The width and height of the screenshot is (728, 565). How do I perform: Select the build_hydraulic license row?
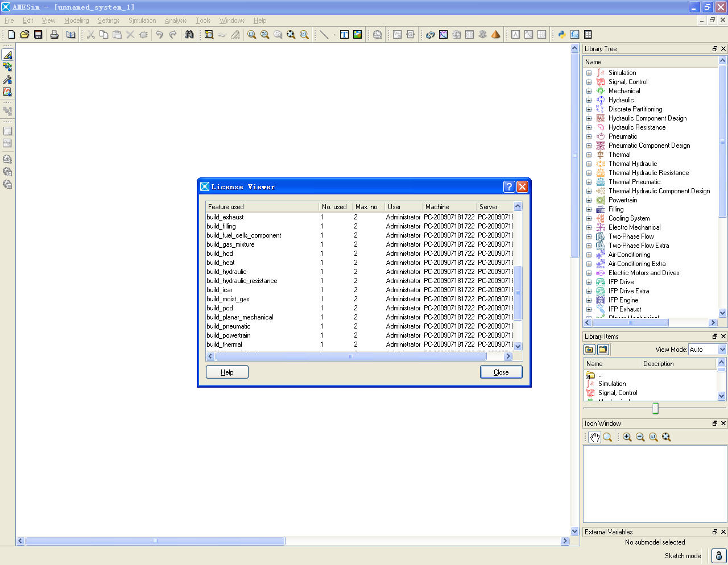tap(359, 272)
